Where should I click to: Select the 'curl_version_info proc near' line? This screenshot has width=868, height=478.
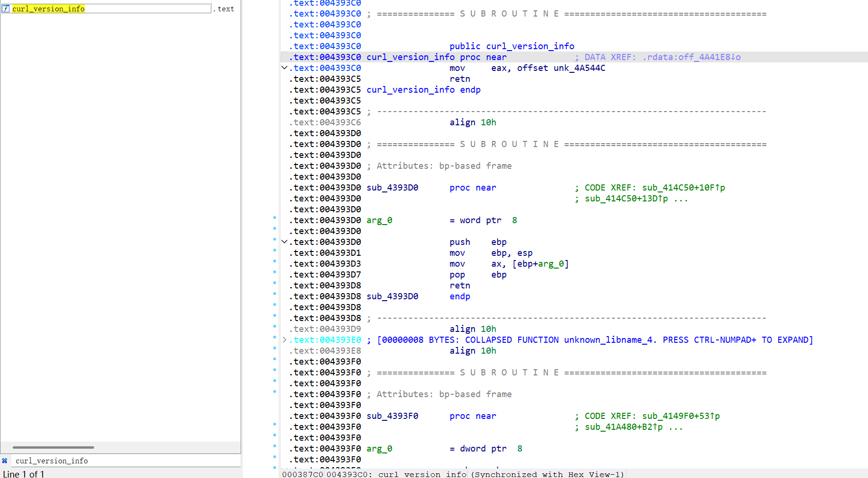436,57
